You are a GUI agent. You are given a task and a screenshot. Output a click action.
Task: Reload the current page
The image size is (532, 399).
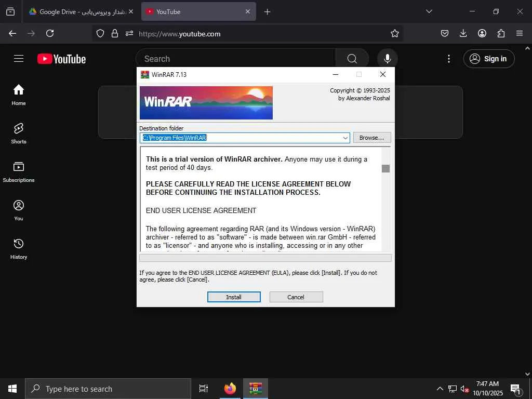tap(50, 33)
